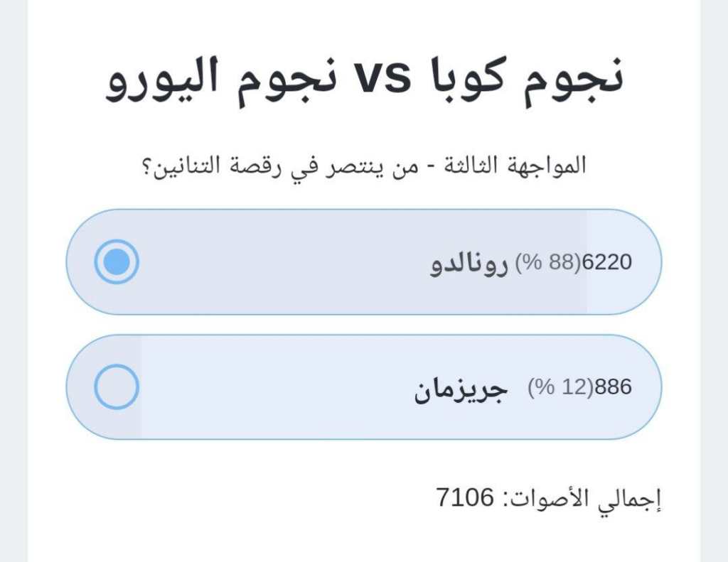
Task: Click the جريزمان name label
Action: pos(461,388)
